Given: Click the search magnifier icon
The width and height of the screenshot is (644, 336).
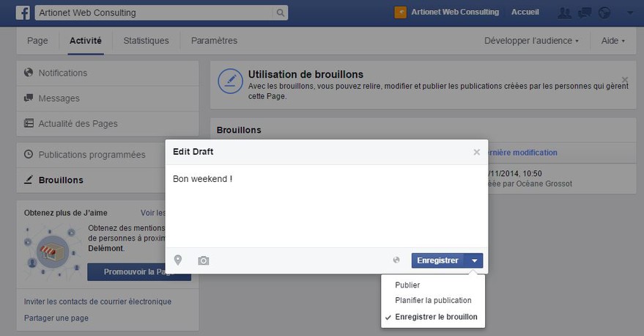Looking at the screenshot, I should pos(280,12).
